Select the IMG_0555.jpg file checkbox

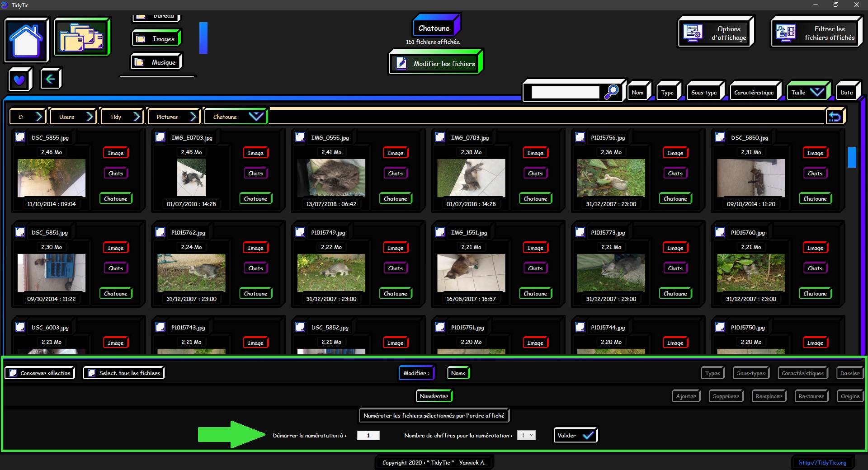point(300,137)
